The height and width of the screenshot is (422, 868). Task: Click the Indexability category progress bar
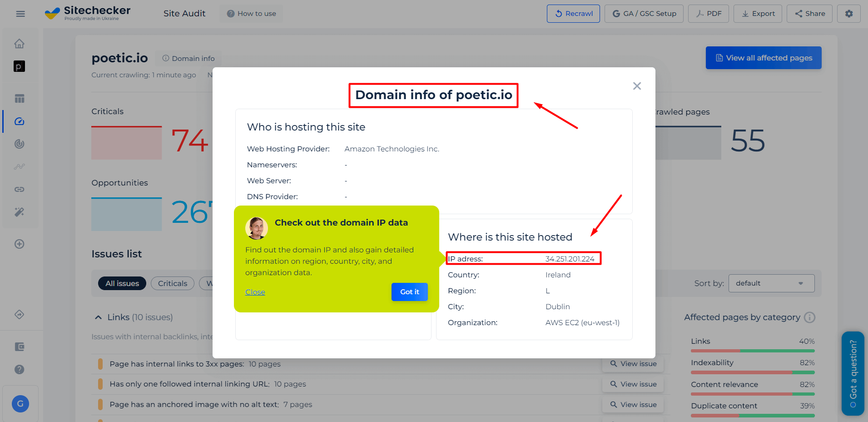coord(753,372)
